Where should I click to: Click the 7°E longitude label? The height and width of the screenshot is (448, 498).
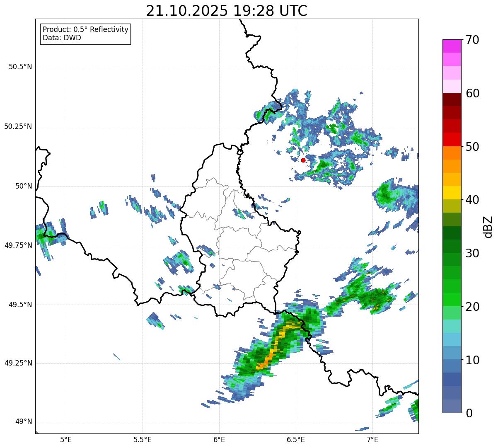pos(372,439)
